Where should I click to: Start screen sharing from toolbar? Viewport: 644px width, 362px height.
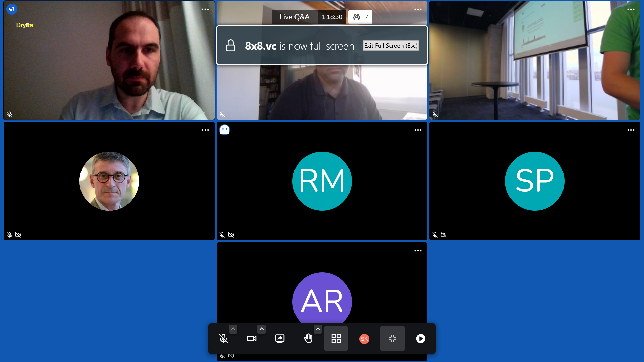click(280, 339)
